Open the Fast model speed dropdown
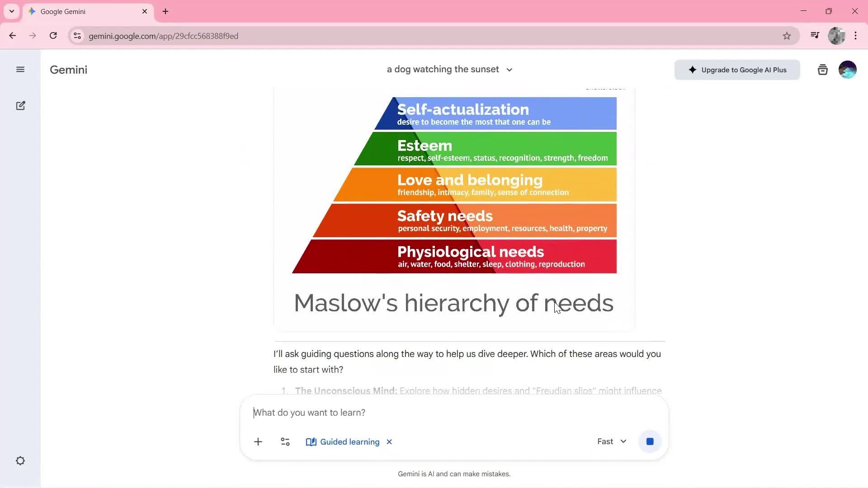 tap(611, 441)
